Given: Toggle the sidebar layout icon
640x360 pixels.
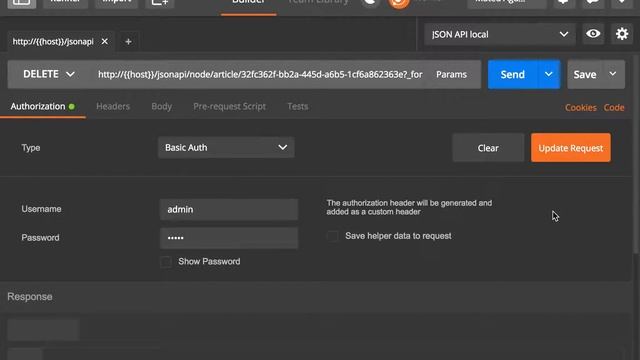Looking at the screenshot, I should [x=22, y=3].
